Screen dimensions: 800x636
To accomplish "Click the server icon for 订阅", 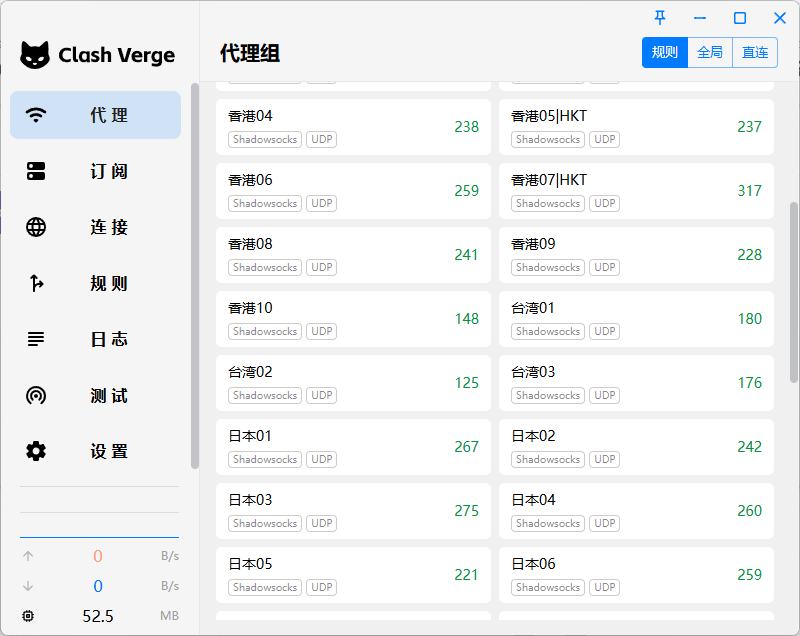I will (36, 171).
